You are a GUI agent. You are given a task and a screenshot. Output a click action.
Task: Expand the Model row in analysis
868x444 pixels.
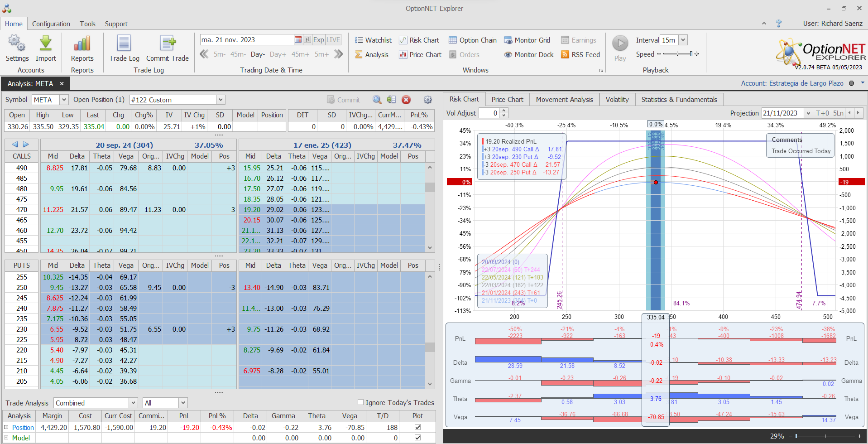coord(6,438)
